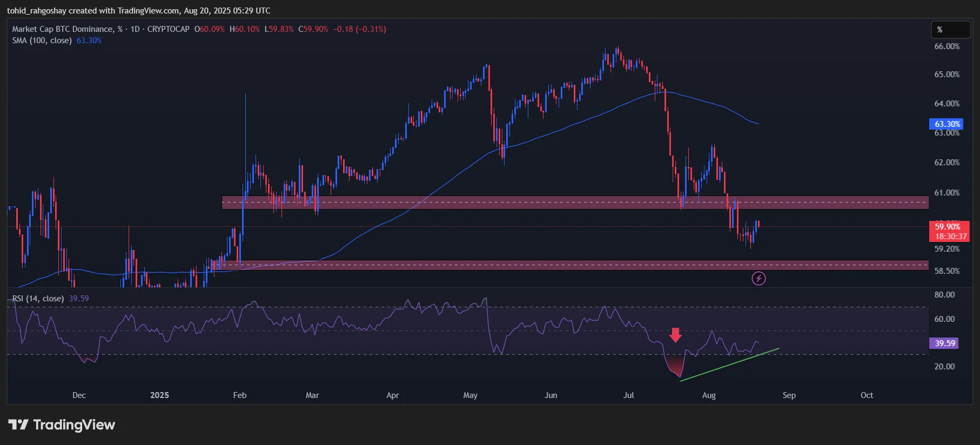Image resolution: width=980 pixels, height=445 pixels.
Task: Click the H60.10% high value in legend
Action: click(245, 29)
